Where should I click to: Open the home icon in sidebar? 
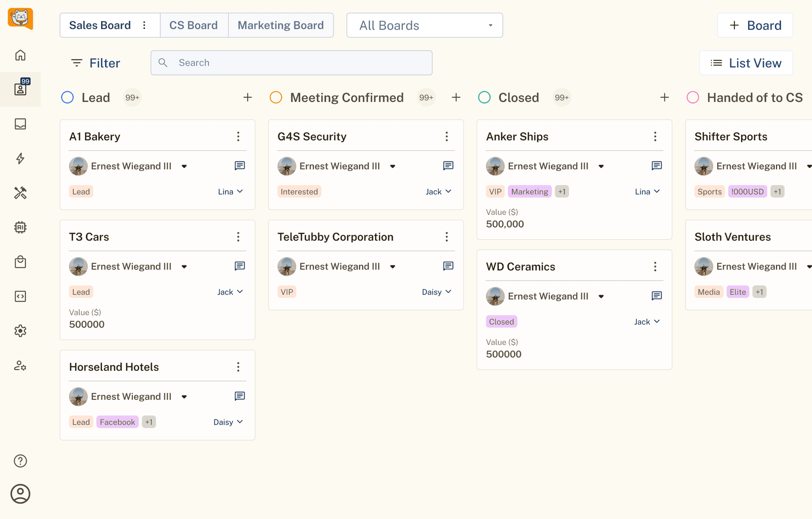(x=20, y=55)
